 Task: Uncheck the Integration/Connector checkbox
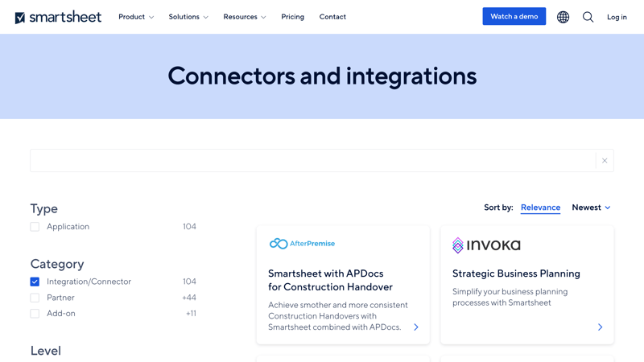pyautogui.click(x=35, y=282)
